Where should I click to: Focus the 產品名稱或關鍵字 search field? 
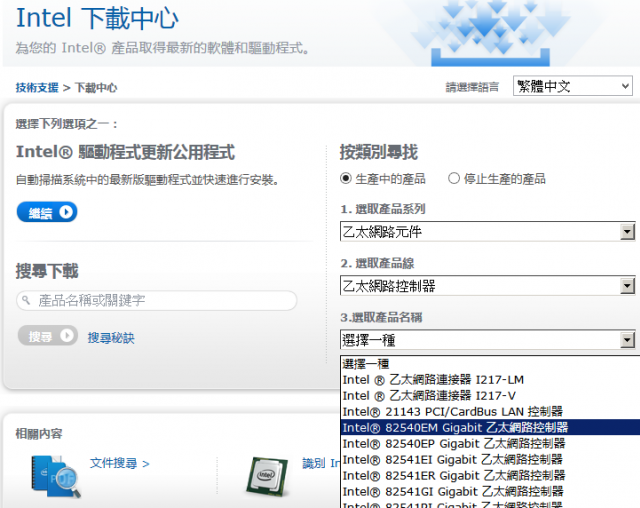pyautogui.click(x=157, y=301)
